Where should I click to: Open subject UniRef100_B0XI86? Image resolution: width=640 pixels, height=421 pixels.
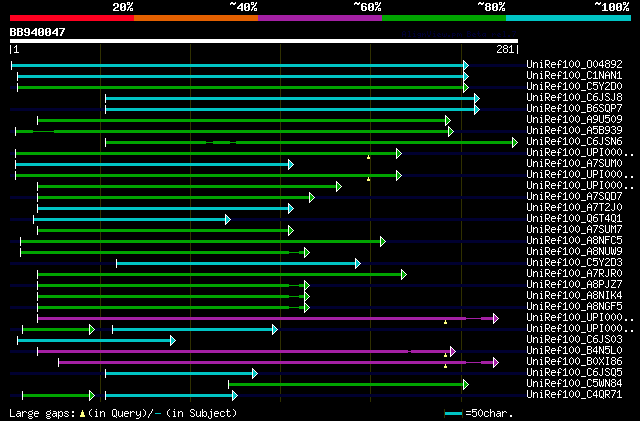tap(574, 361)
